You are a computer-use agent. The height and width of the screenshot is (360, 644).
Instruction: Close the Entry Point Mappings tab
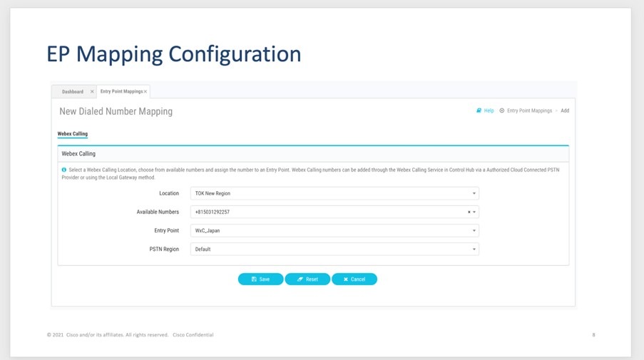click(145, 92)
